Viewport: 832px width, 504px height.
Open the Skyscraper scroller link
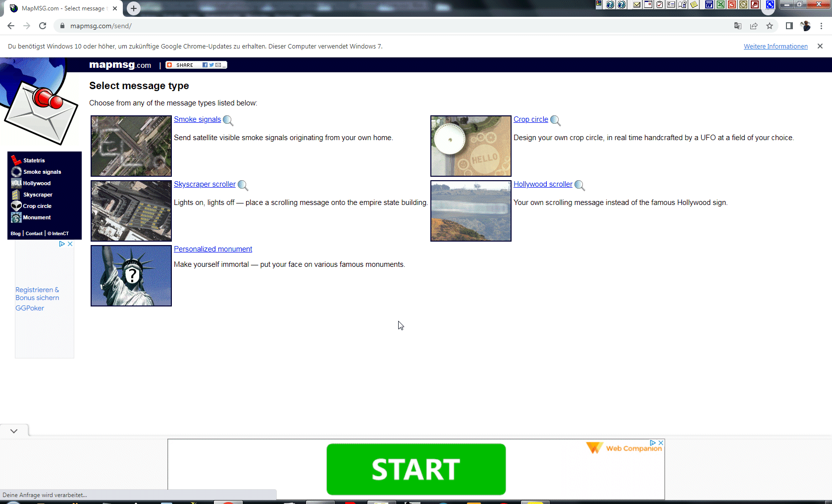pyautogui.click(x=205, y=184)
